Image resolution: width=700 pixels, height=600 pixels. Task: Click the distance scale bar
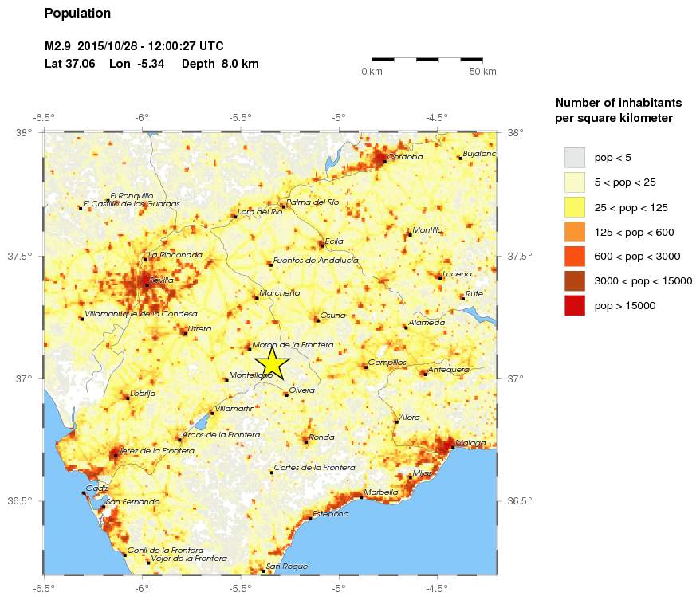427,59
